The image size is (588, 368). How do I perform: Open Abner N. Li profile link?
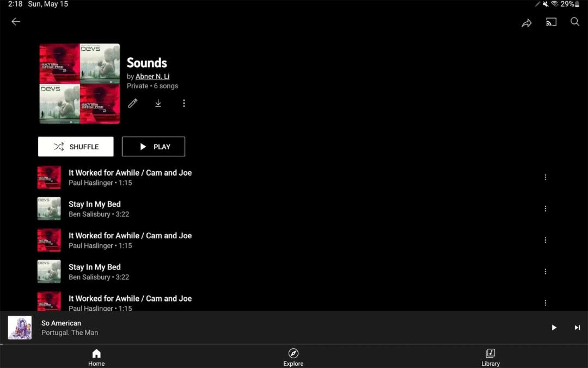click(x=152, y=76)
